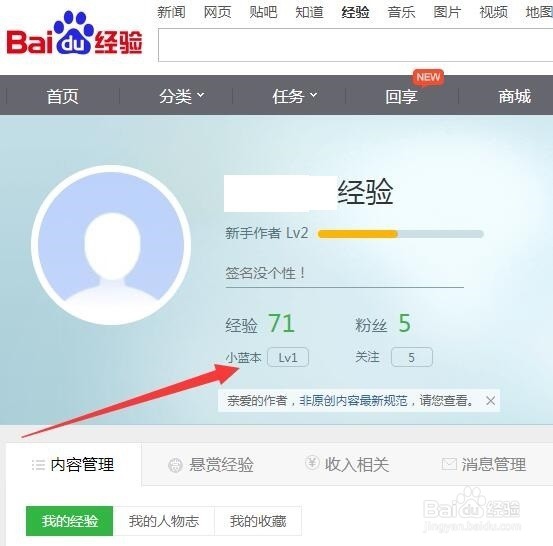The width and height of the screenshot is (553, 546).
Task: Open 音乐 top link
Action: tap(401, 12)
